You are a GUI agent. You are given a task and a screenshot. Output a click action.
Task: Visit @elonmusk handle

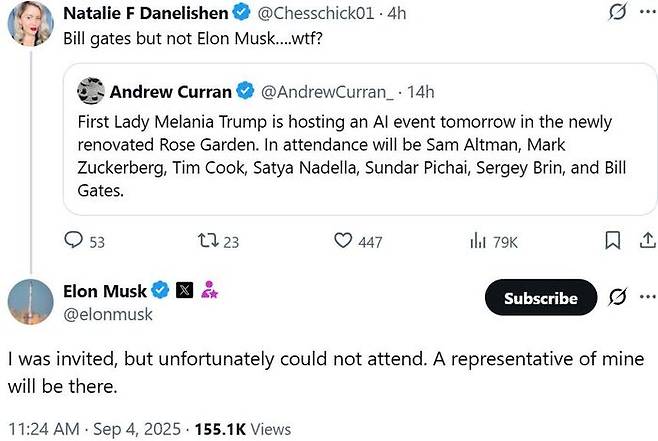coord(108,314)
